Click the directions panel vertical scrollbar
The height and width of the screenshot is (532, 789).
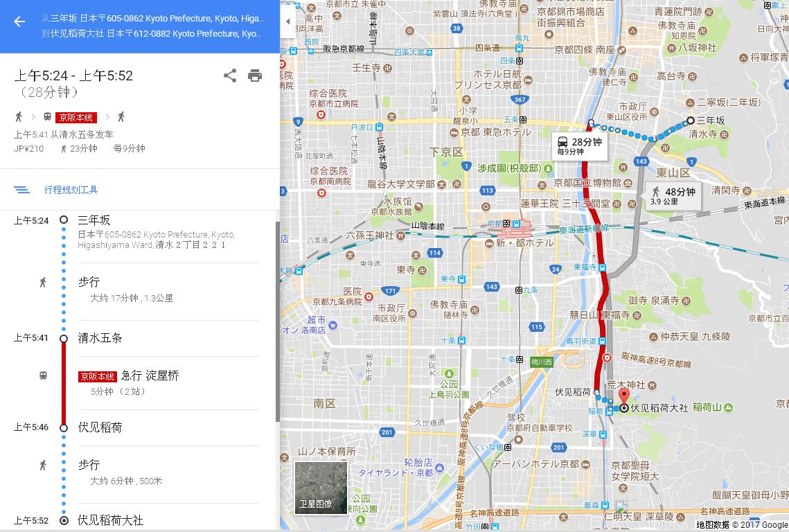[277, 322]
